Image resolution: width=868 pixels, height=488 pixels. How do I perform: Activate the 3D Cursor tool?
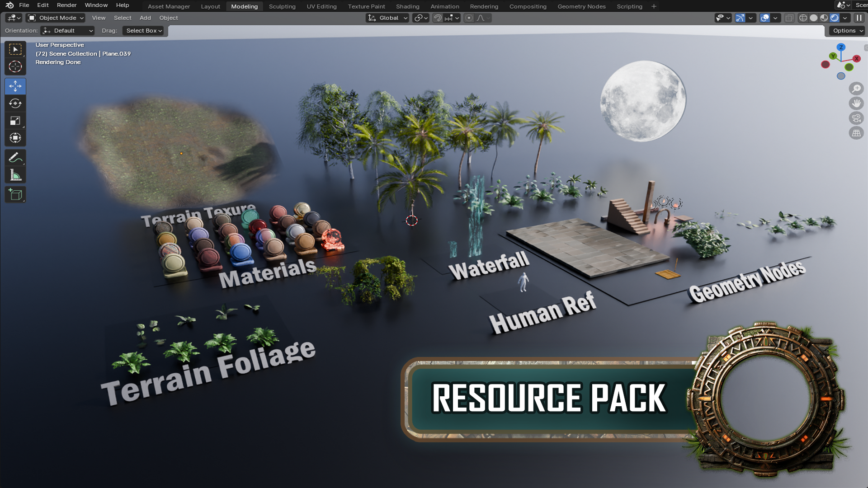pyautogui.click(x=15, y=66)
